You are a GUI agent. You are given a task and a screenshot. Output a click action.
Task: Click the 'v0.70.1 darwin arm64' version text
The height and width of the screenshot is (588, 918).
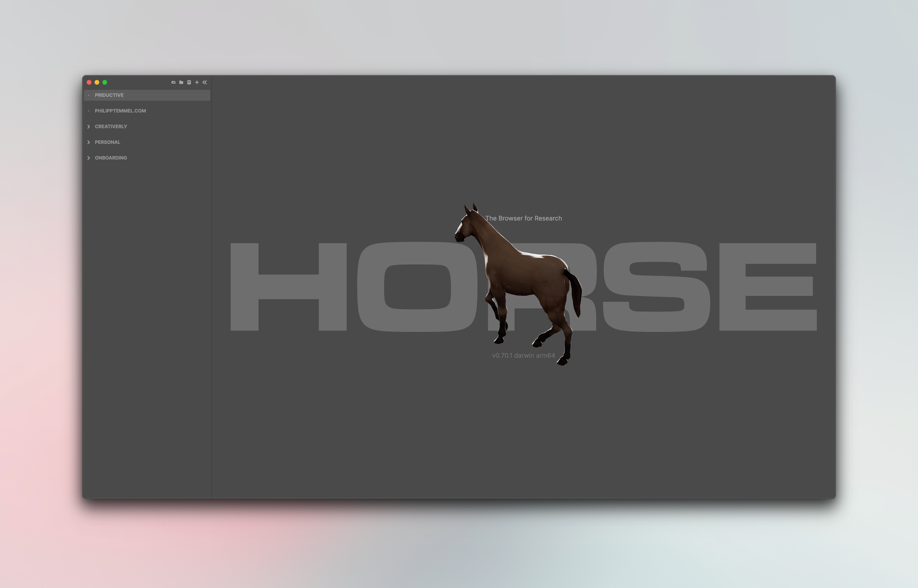(523, 355)
